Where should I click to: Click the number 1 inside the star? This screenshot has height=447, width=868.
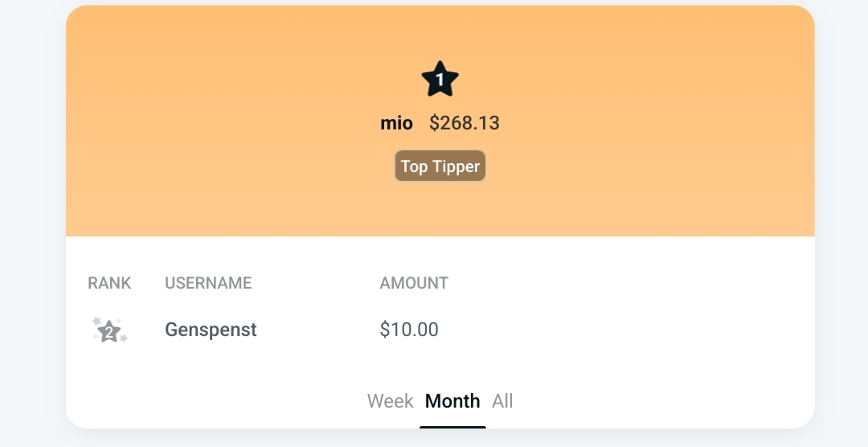point(440,80)
